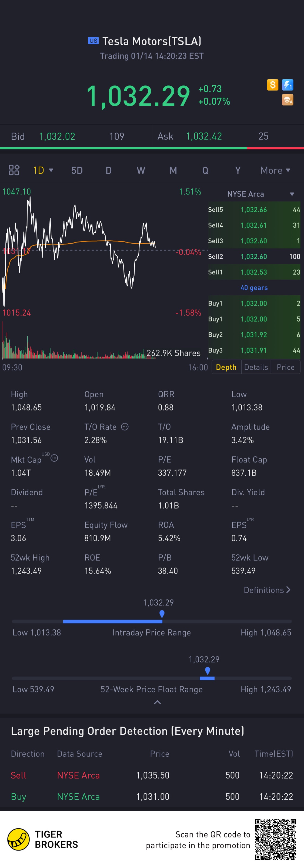Tap the Tiger Brokers logo

click(19, 839)
